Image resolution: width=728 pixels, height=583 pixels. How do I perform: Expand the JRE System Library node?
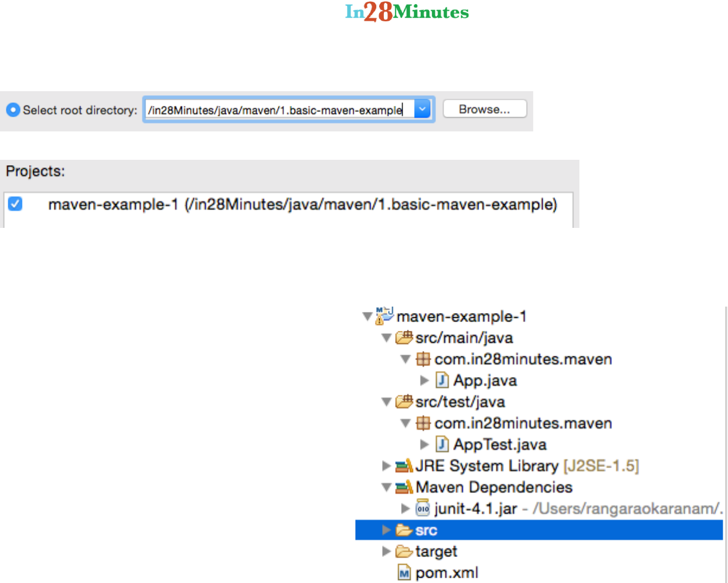(386, 466)
